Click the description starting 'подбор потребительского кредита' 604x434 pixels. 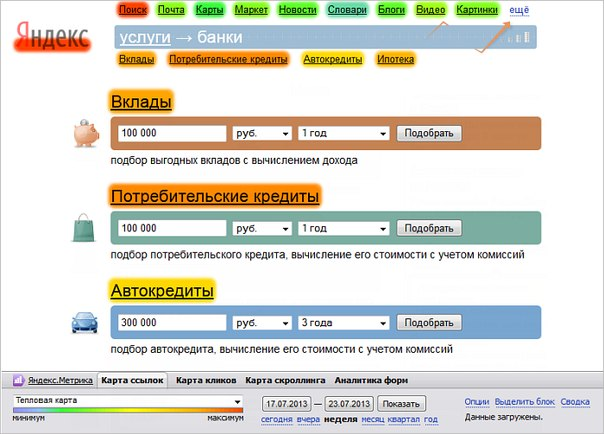(317, 255)
